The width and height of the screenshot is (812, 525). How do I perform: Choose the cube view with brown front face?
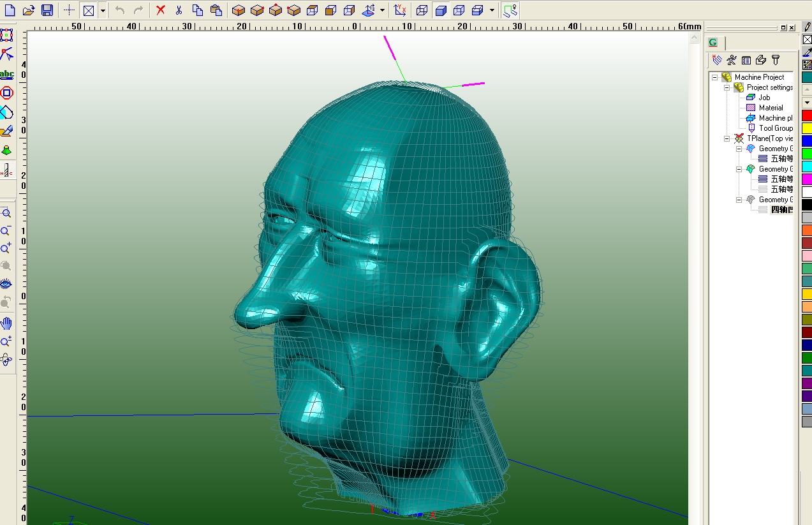click(x=331, y=10)
